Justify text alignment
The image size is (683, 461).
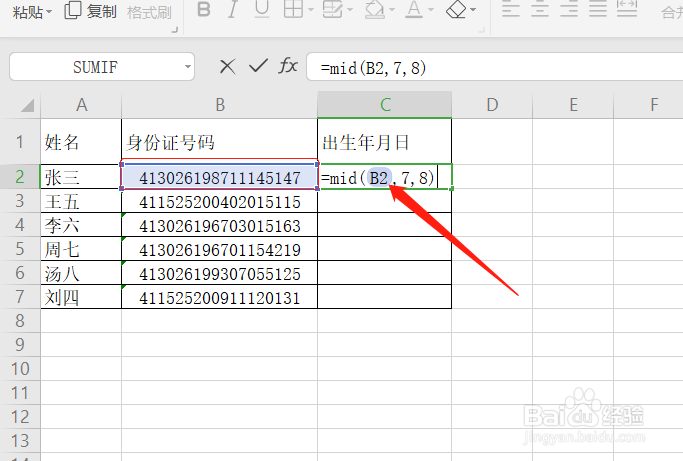[598, 9]
